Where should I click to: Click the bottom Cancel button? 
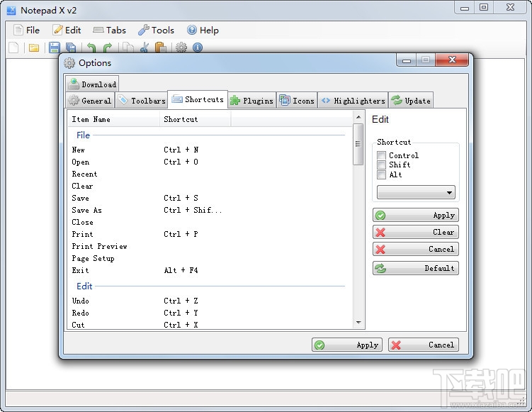tap(424, 345)
